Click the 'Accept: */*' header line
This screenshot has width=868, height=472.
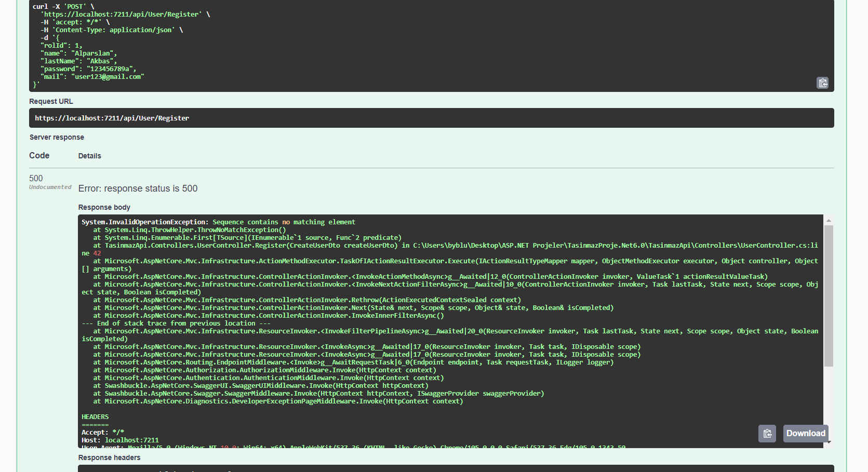[x=103, y=432]
